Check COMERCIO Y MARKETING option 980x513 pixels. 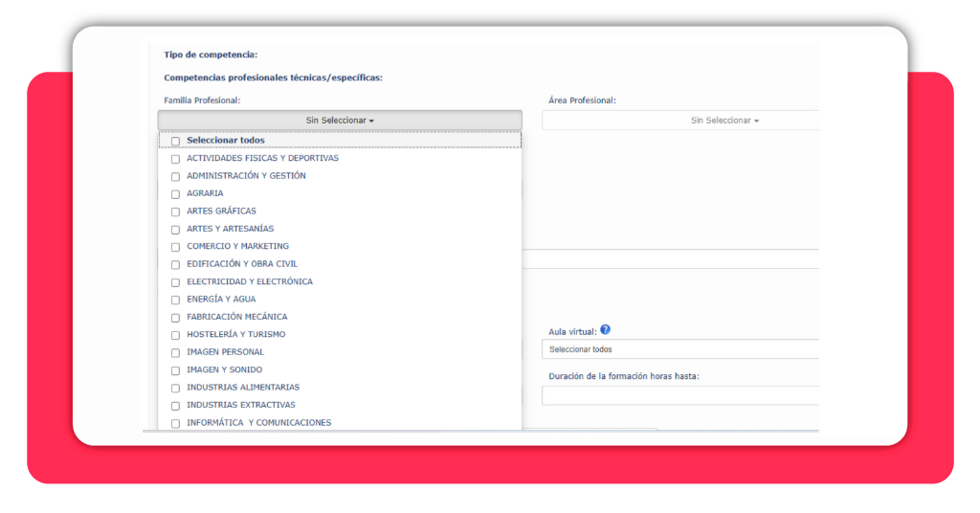176,247
